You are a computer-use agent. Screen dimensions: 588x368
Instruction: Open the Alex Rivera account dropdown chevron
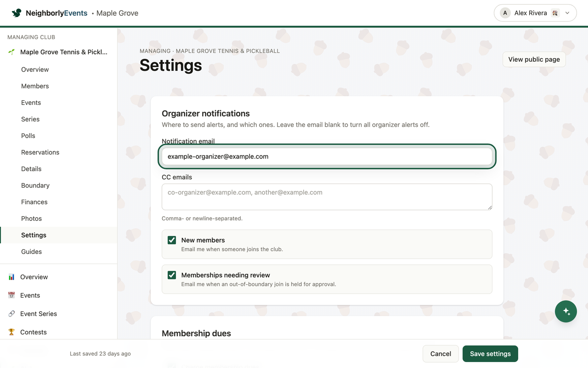pos(567,13)
